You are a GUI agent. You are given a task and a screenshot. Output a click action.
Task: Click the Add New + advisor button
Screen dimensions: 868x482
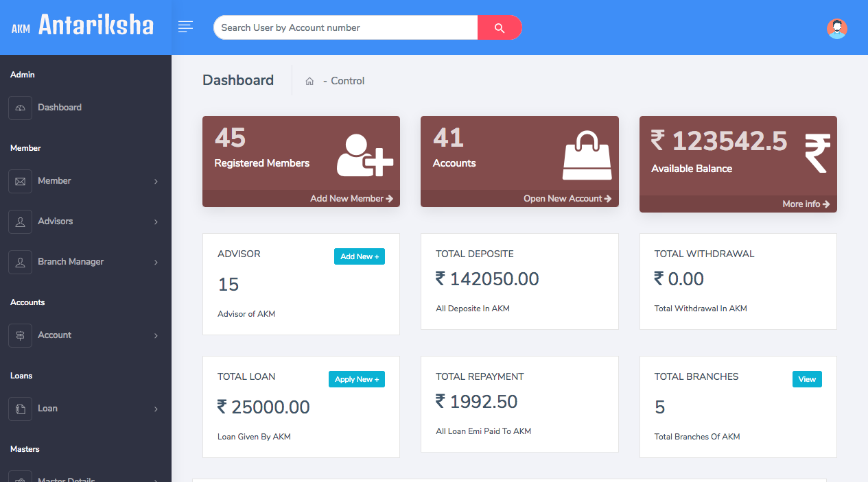pyautogui.click(x=360, y=256)
